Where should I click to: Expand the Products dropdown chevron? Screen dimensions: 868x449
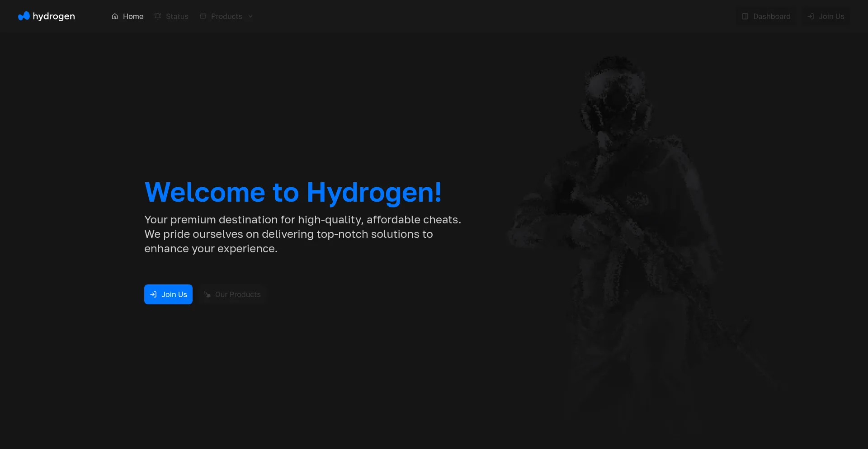250,16
